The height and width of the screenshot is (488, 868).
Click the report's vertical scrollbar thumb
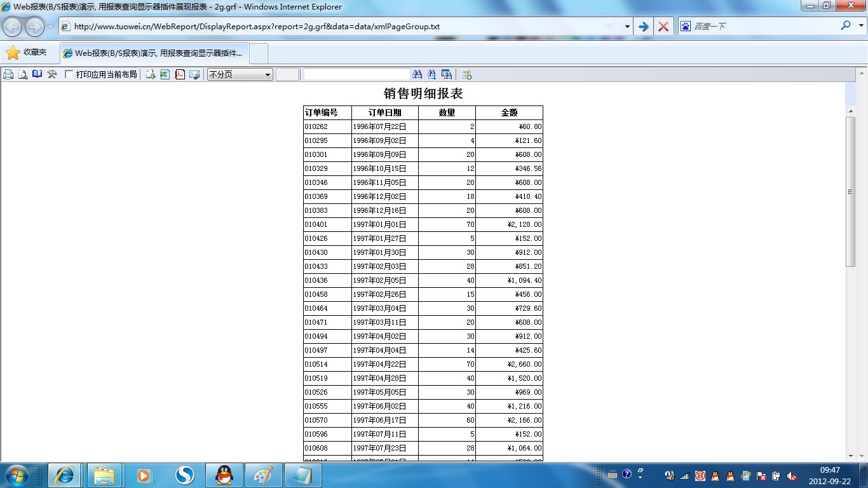850,191
